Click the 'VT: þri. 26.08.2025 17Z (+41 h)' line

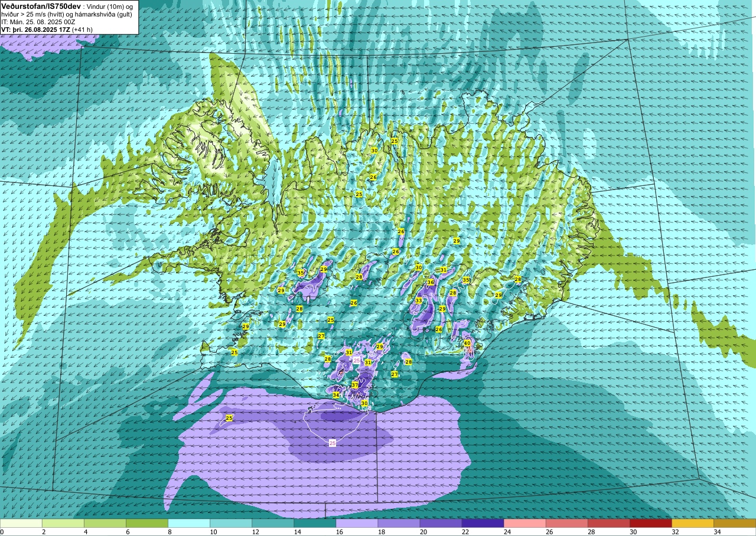pyautogui.click(x=47, y=29)
